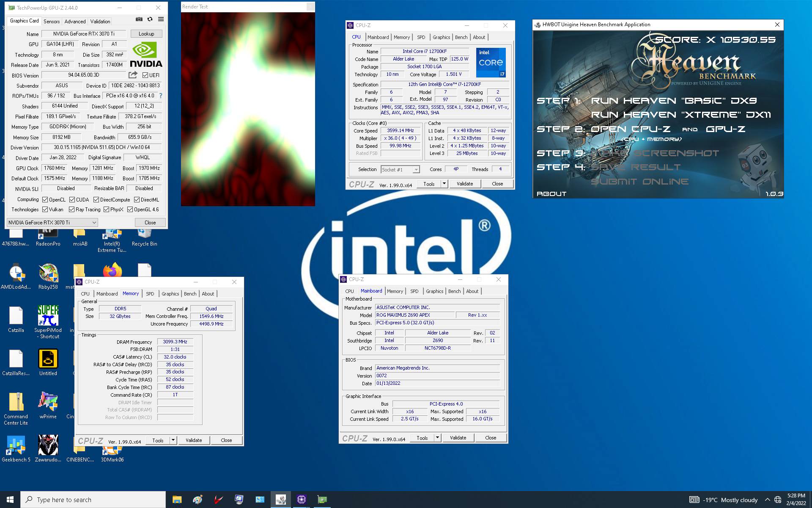812x508 pixels.
Task: Open the Firefox desktop icon
Action: [112, 271]
